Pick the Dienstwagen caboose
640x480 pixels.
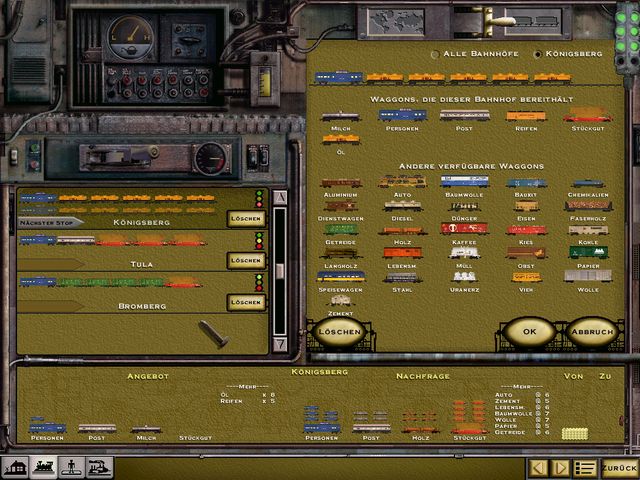pyautogui.click(x=341, y=206)
